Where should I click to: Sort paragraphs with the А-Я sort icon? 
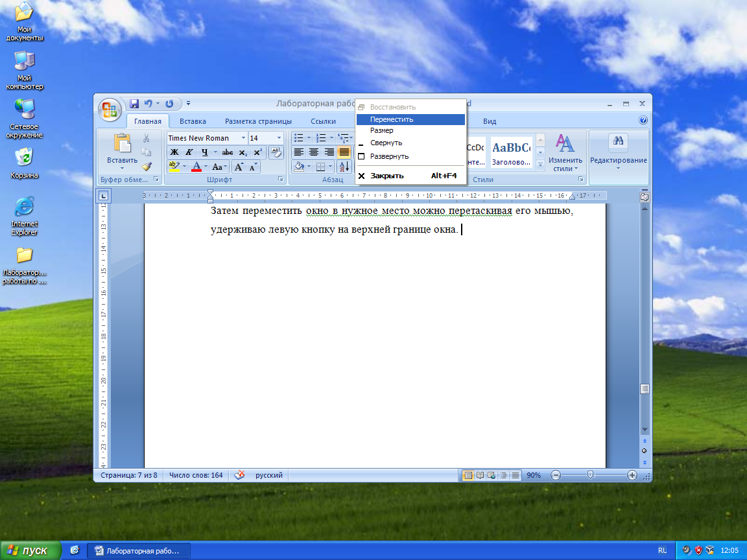coord(344,167)
